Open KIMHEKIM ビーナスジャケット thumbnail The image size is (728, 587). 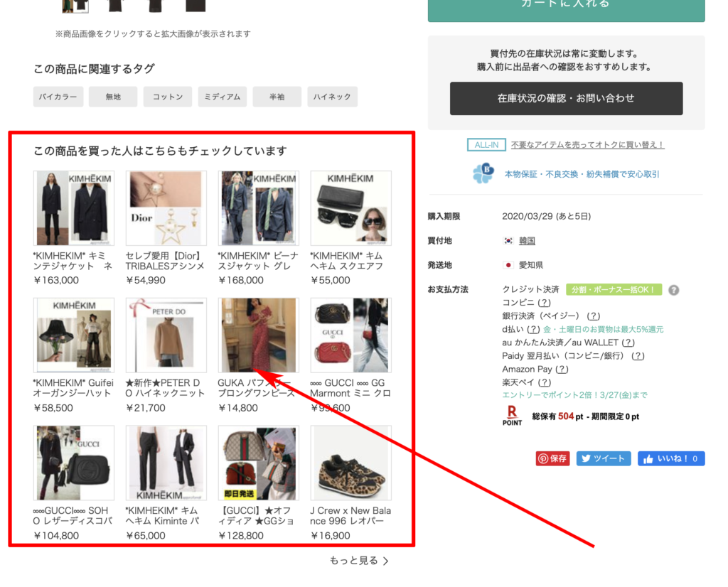[x=259, y=208]
